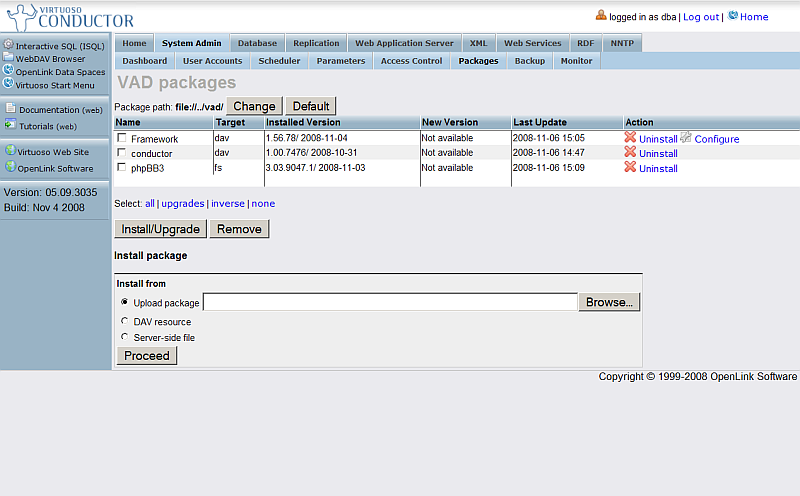Select the phpBB3 package checkbox

(x=122, y=168)
